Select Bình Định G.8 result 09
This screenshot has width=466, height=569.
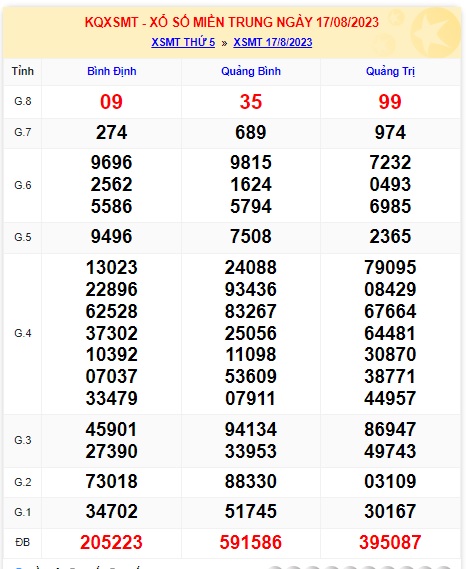pyautogui.click(x=111, y=102)
